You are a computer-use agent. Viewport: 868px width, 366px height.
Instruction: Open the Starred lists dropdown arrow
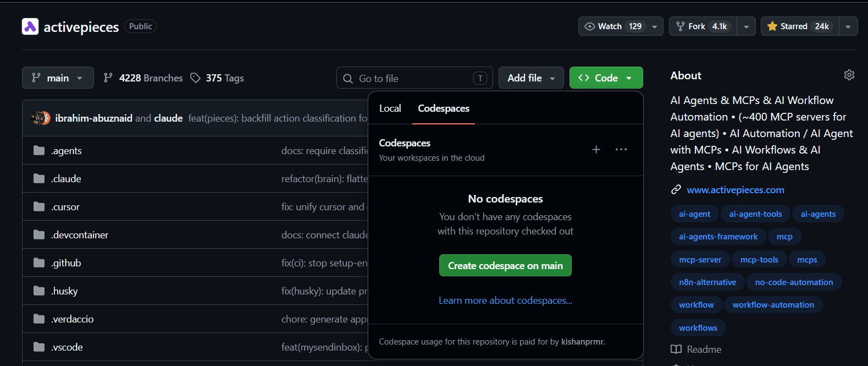point(848,26)
